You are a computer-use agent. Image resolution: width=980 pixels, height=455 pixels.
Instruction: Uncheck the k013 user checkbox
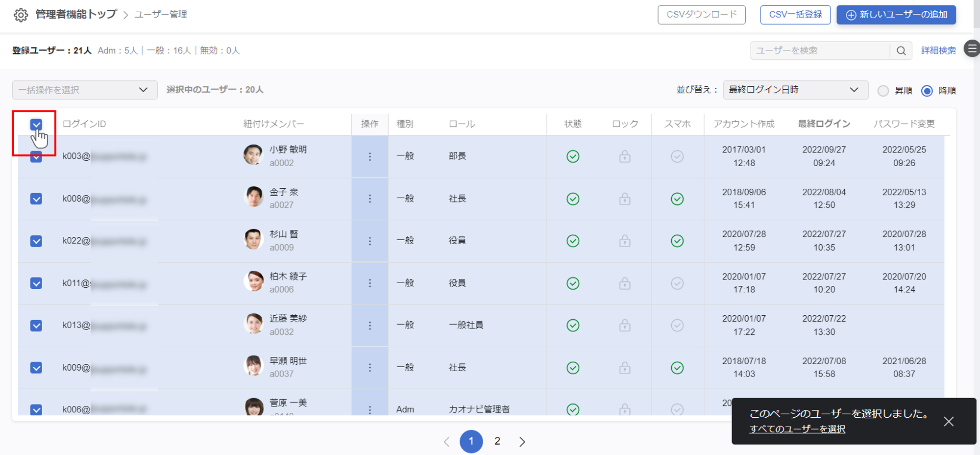point(36,325)
